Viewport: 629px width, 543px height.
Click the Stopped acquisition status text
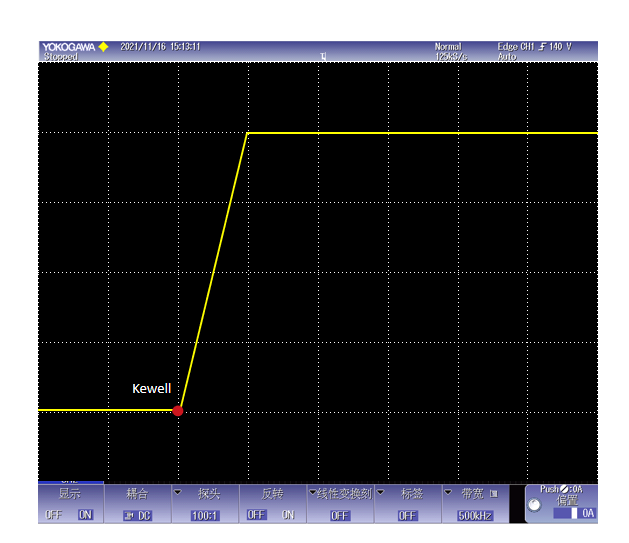tap(59, 57)
